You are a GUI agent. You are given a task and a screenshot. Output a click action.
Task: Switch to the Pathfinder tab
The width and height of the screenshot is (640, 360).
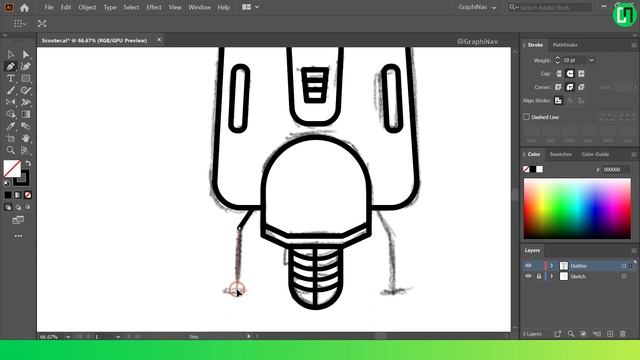pyautogui.click(x=565, y=45)
